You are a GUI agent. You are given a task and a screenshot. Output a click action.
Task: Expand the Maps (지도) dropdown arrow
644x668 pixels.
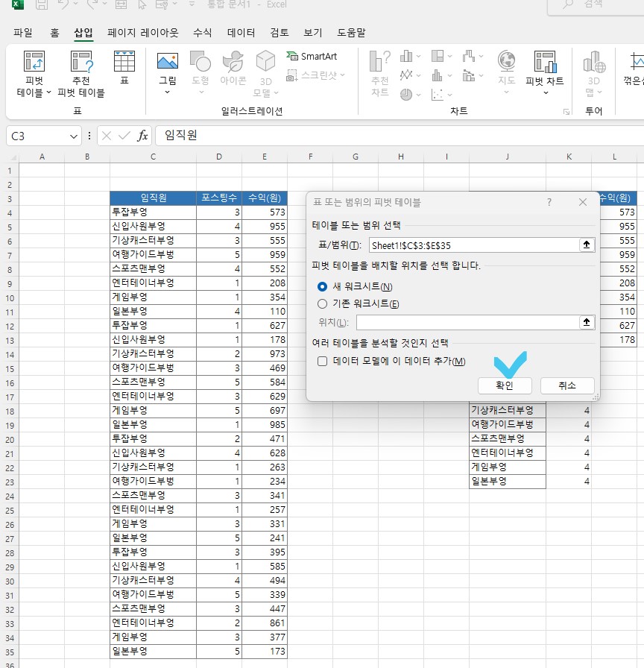(506, 92)
